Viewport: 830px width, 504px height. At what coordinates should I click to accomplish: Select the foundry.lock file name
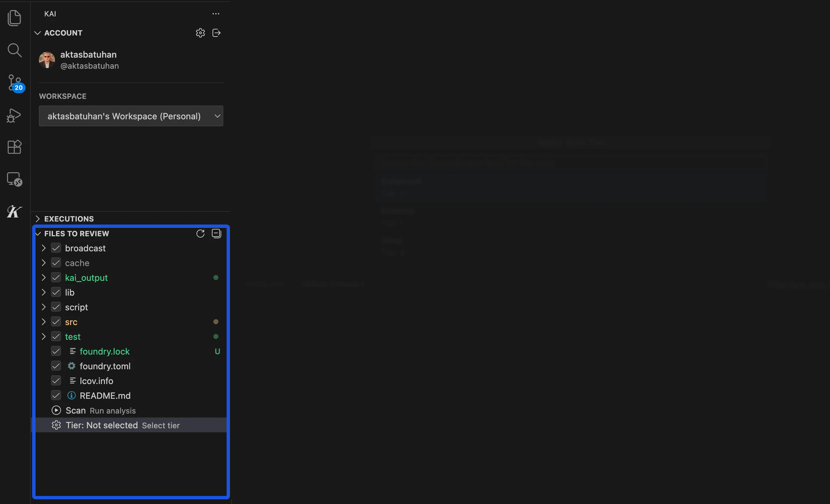(x=105, y=351)
